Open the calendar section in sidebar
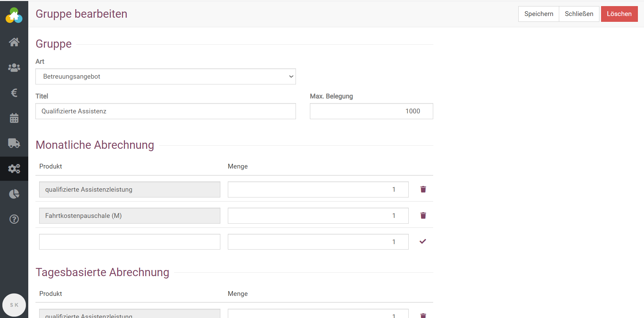Image resolution: width=644 pixels, height=318 pixels. [14, 118]
